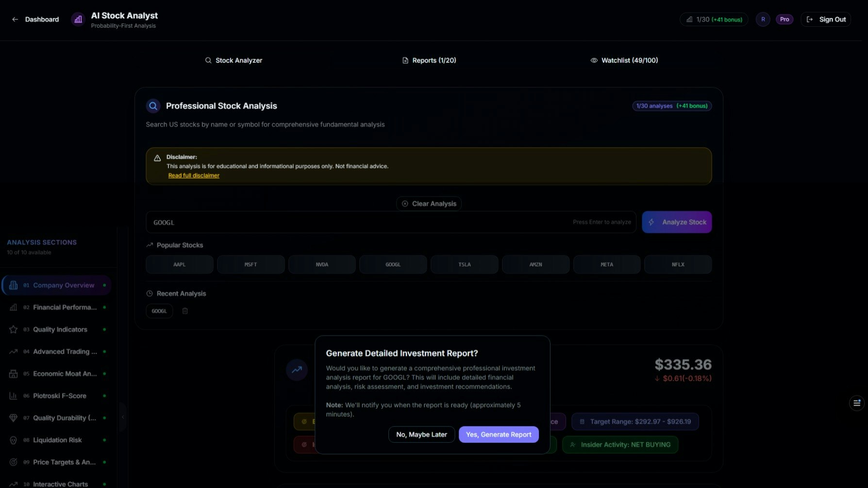Click the 1/30 analyses badge in panel

pyautogui.click(x=672, y=106)
